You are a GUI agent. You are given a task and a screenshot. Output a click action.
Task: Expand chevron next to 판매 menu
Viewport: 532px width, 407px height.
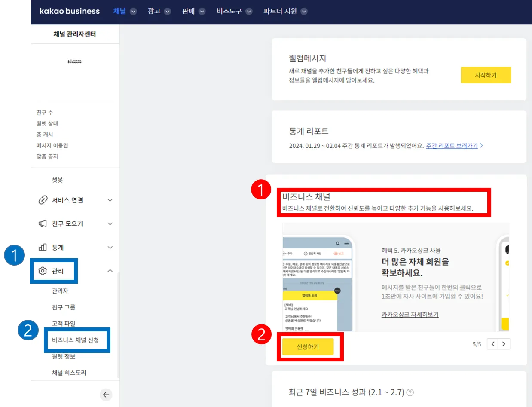pos(202,12)
